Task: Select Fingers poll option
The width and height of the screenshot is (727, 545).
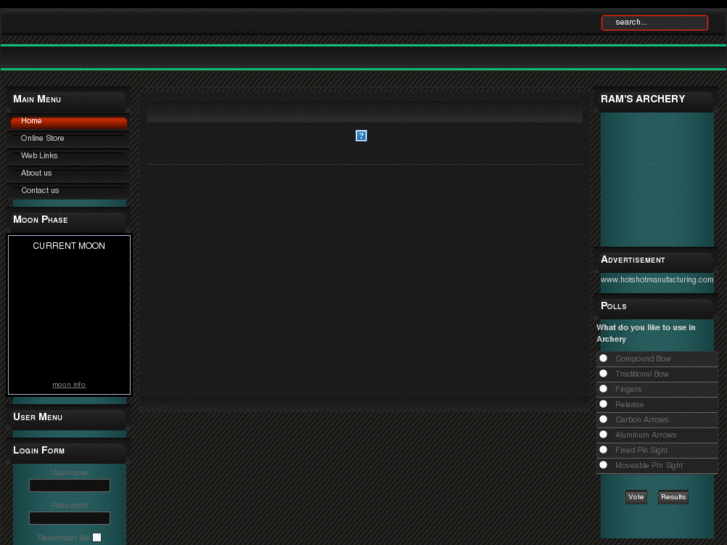Action: 603,389
